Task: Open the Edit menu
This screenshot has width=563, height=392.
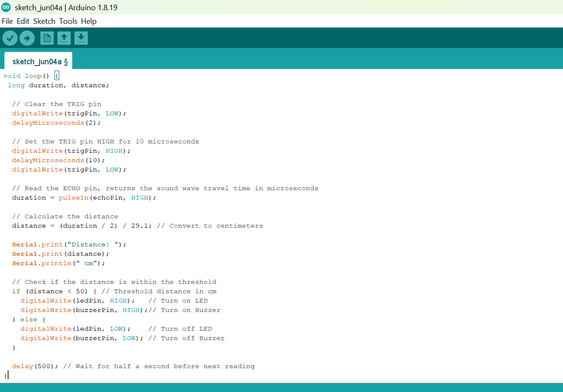Action: coord(23,21)
